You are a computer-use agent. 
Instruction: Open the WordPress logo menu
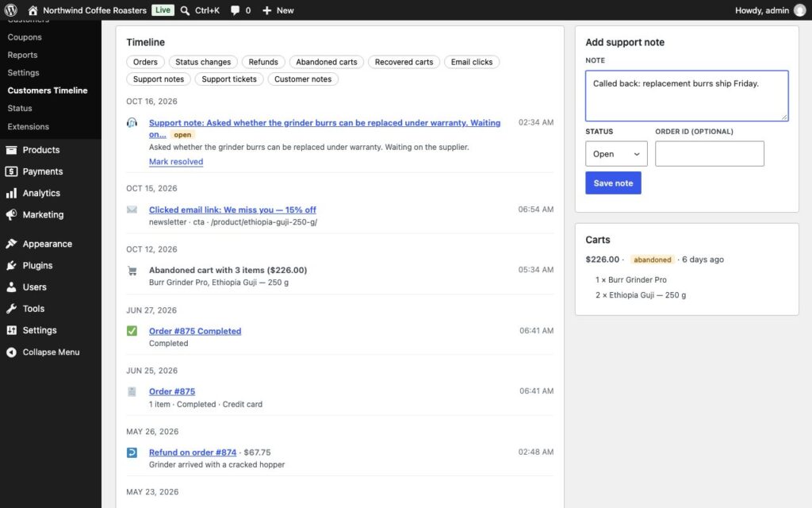tap(11, 10)
